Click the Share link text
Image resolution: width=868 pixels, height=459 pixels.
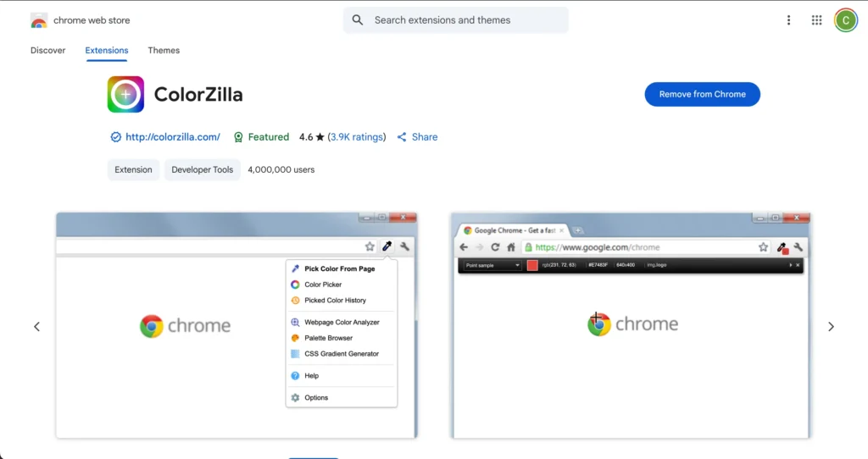(425, 137)
